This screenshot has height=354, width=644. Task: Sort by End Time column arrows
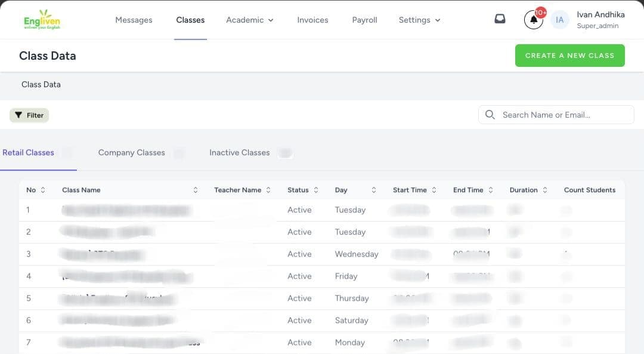point(490,190)
